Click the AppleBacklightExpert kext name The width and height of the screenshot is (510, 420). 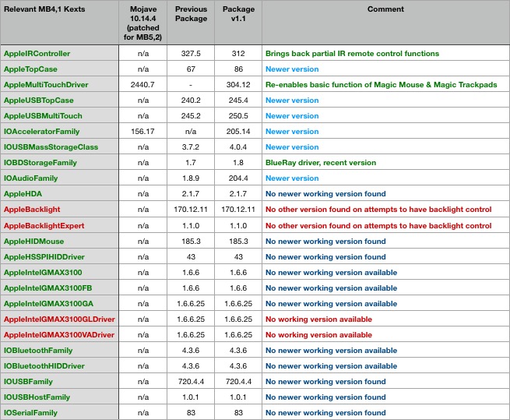pyautogui.click(x=44, y=226)
